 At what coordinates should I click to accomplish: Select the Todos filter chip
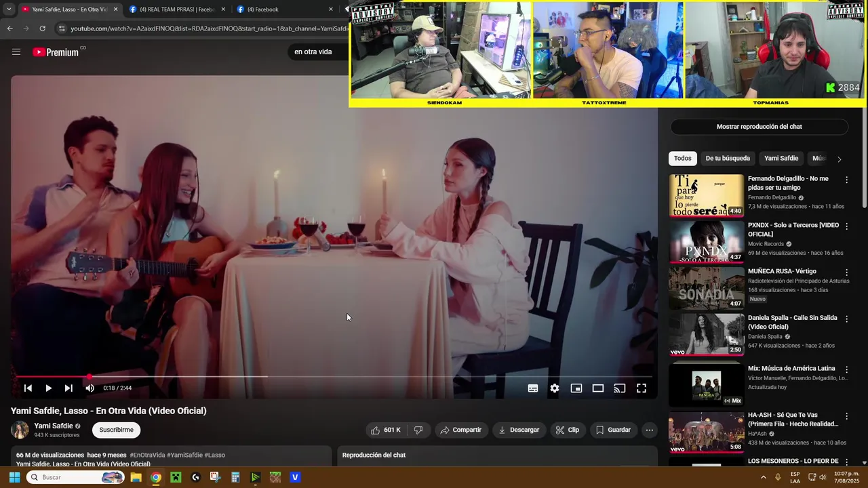[x=683, y=158]
